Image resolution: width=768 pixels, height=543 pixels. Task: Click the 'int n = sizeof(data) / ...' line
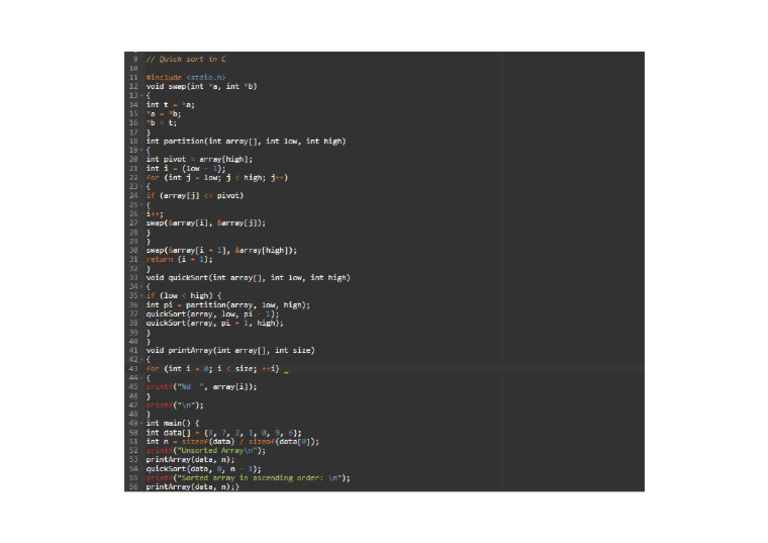coord(233,442)
